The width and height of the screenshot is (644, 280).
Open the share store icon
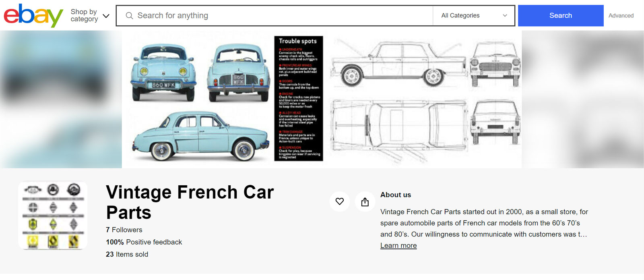(x=365, y=201)
